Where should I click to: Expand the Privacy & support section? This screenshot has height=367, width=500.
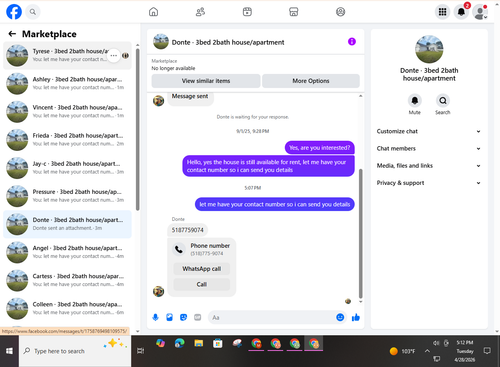[x=429, y=183]
